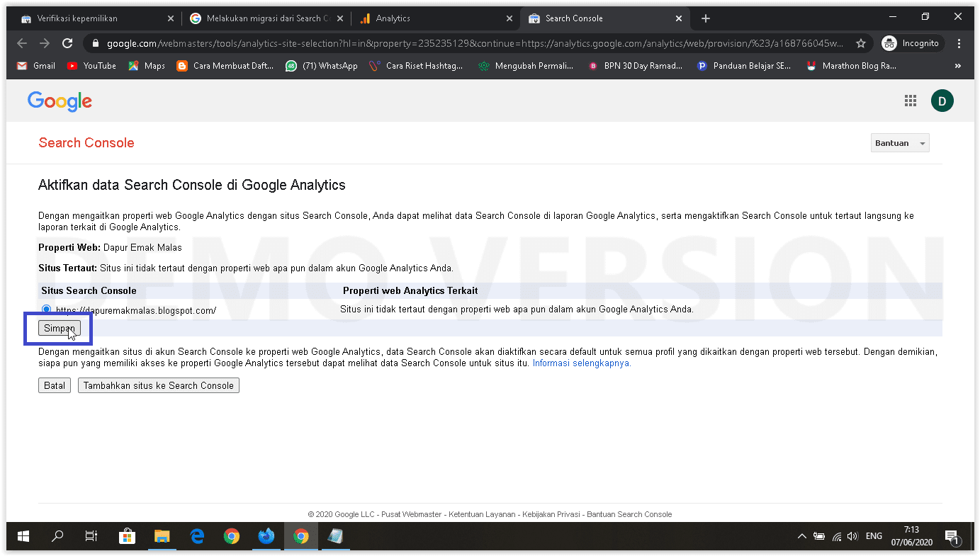Click the Batal button
This screenshot has height=556, width=980.
click(x=55, y=385)
